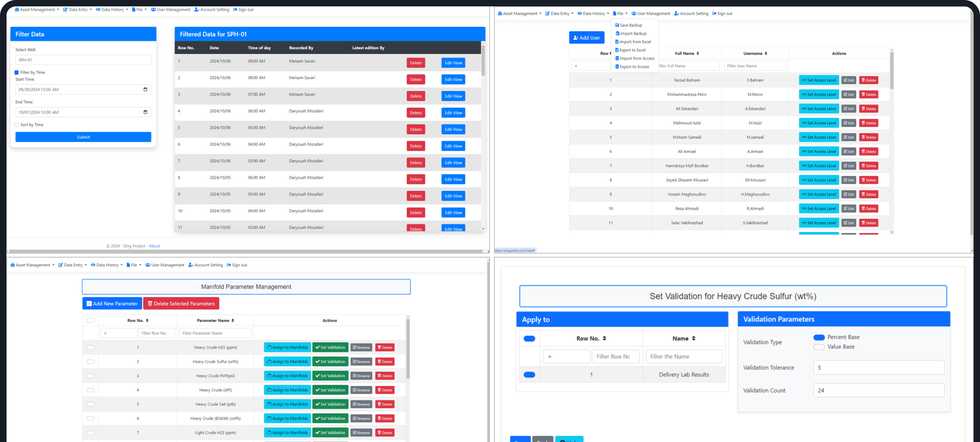Select Value Base validation type
This screenshot has width=980, height=442.
coord(819,347)
